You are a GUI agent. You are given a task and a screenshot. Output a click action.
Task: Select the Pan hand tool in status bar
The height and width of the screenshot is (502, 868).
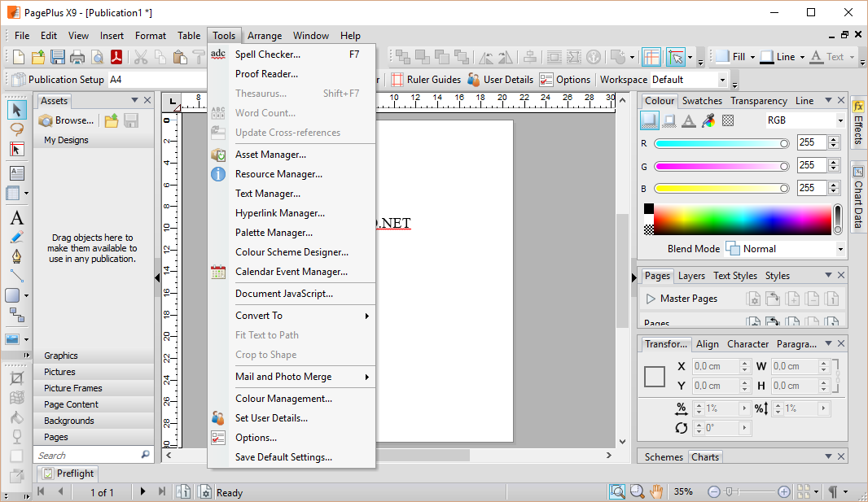click(656, 491)
